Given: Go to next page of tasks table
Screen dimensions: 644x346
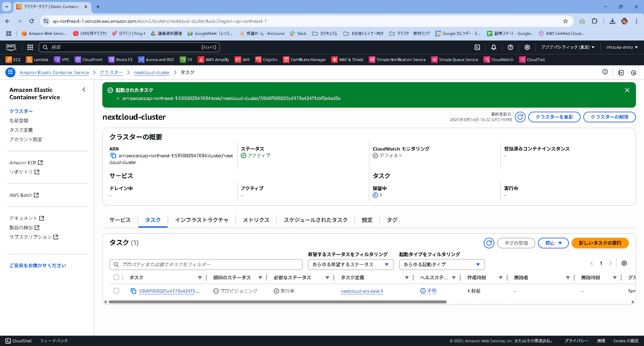Looking at the screenshot, I should coord(610,263).
